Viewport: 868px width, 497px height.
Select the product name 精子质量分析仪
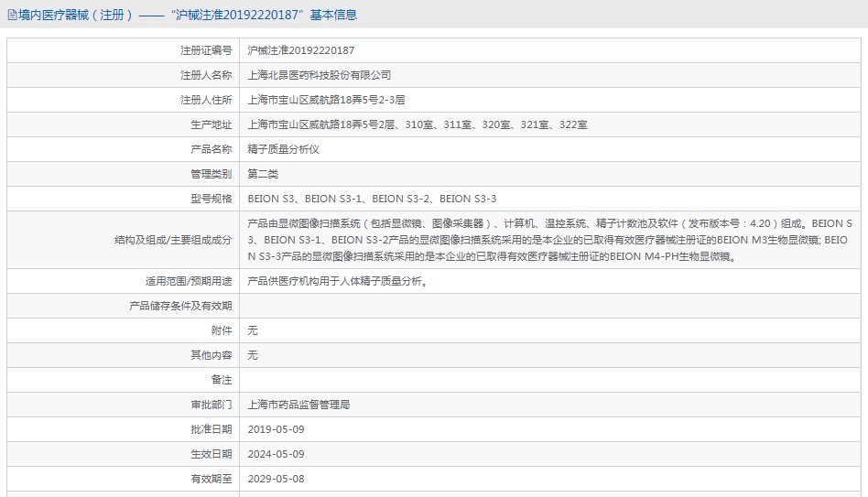[284, 149]
